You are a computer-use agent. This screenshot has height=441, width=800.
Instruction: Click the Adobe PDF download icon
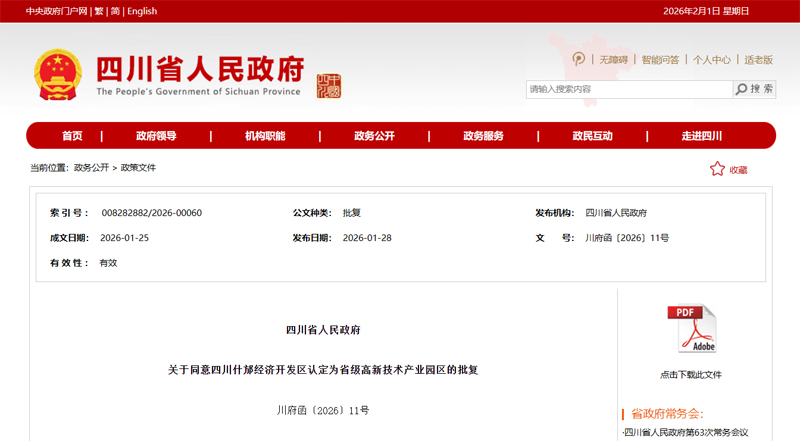(691, 329)
